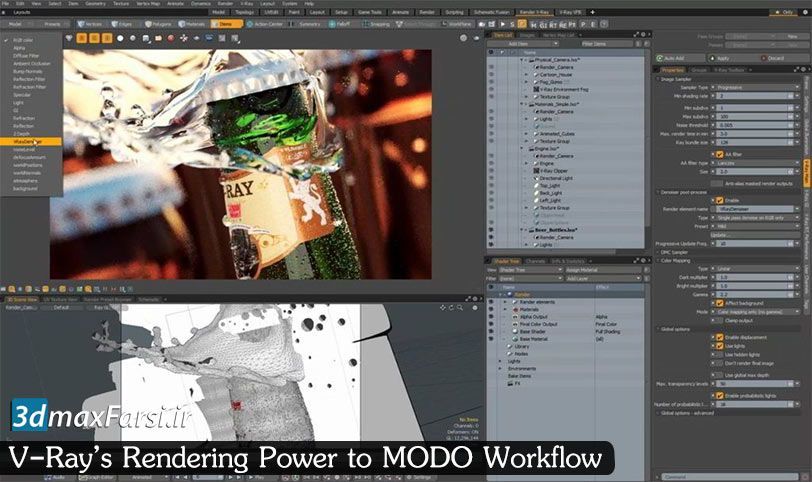812x482 pixels.
Task: Open the V-Ray menu in menu bar
Action: tap(246, 4)
